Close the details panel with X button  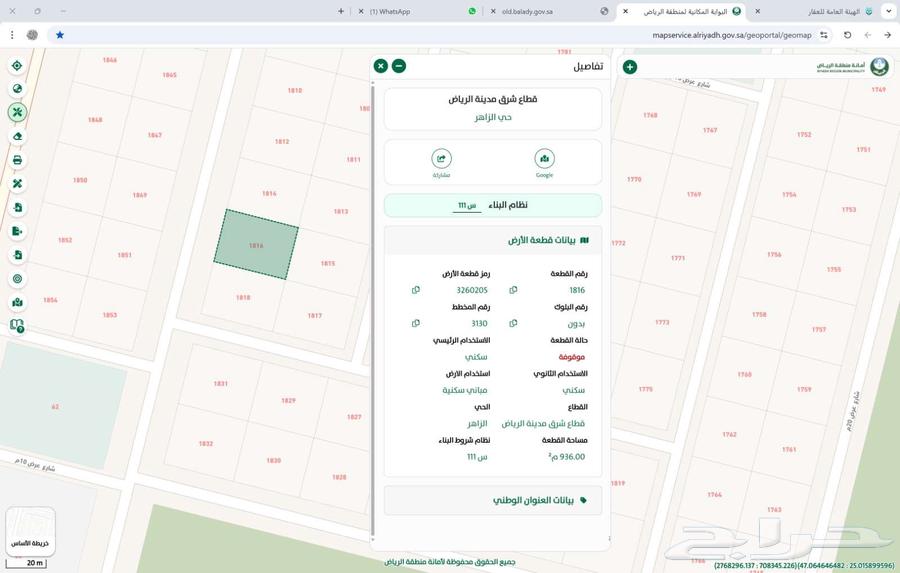(x=380, y=66)
